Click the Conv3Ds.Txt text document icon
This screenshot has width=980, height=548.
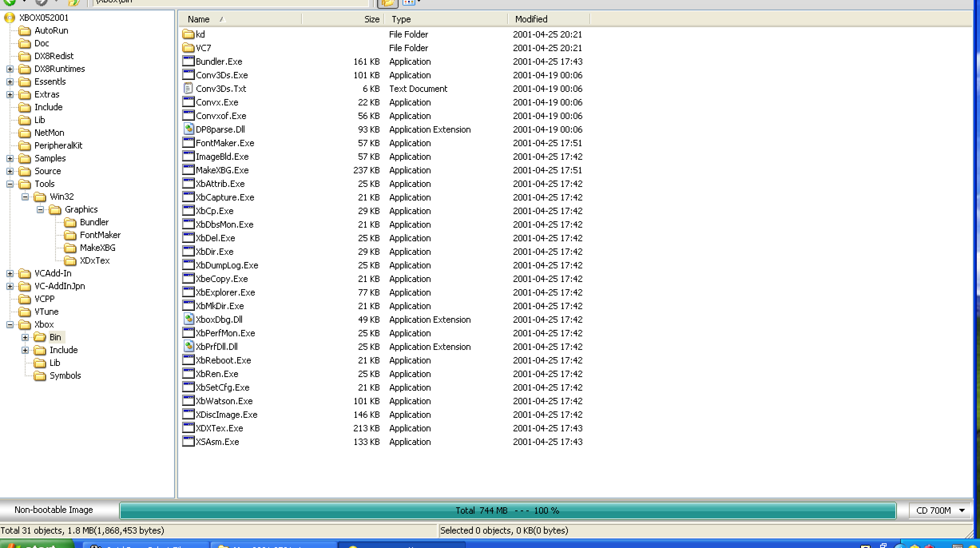tap(188, 88)
